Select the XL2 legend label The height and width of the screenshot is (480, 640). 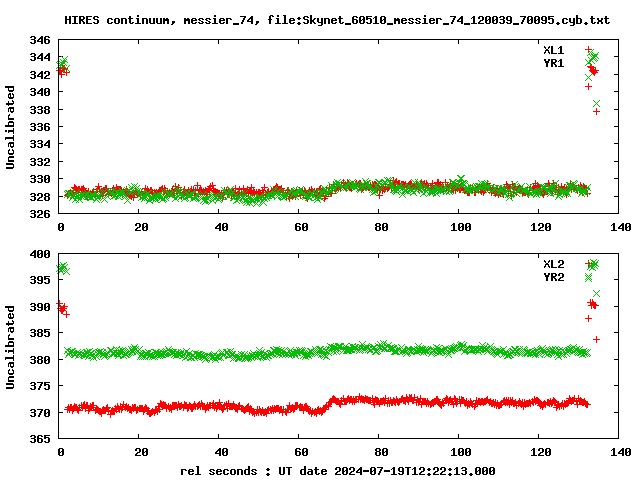[553, 264]
